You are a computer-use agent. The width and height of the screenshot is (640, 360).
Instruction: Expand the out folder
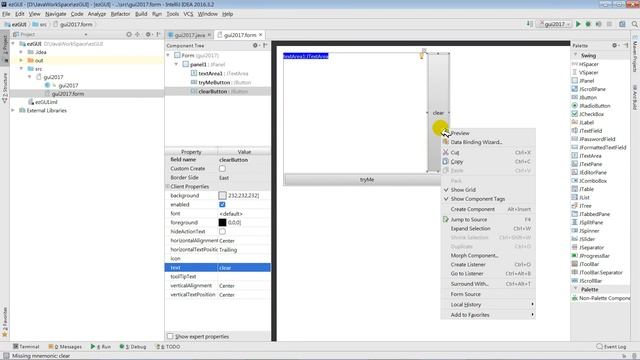pyautogui.click(x=21, y=60)
